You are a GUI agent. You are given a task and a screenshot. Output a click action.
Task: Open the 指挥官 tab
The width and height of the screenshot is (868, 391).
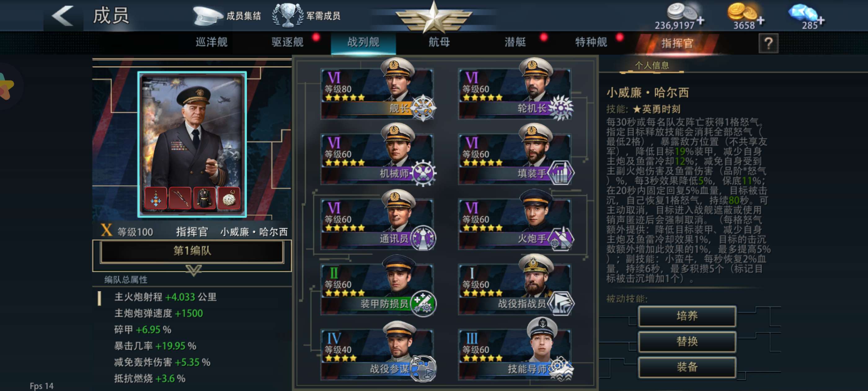(677, 43)
